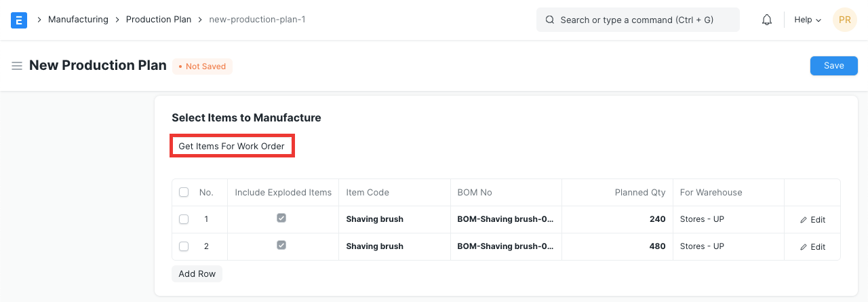Click the PR user avatar
This screenshot has width=868, height=302.
click(x=844, y=20)
